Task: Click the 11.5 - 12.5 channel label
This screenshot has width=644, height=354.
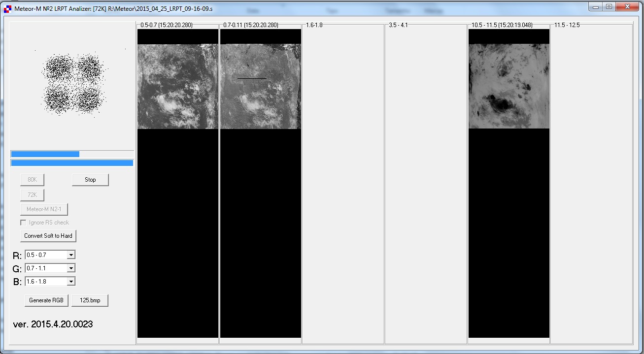Action: 567,25
